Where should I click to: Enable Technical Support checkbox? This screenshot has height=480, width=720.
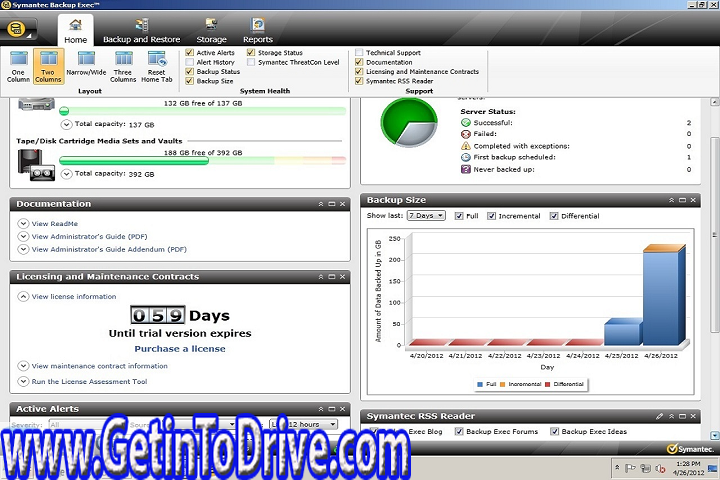(359, 52)
